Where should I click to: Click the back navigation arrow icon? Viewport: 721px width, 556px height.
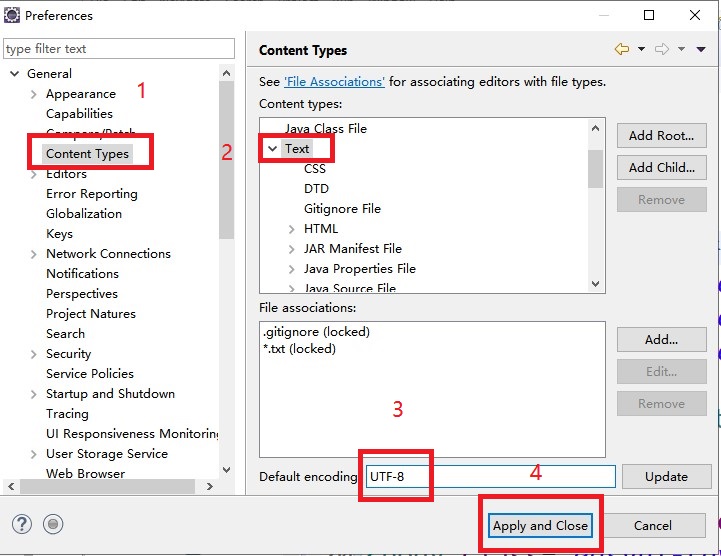click(x=622, y=49)
